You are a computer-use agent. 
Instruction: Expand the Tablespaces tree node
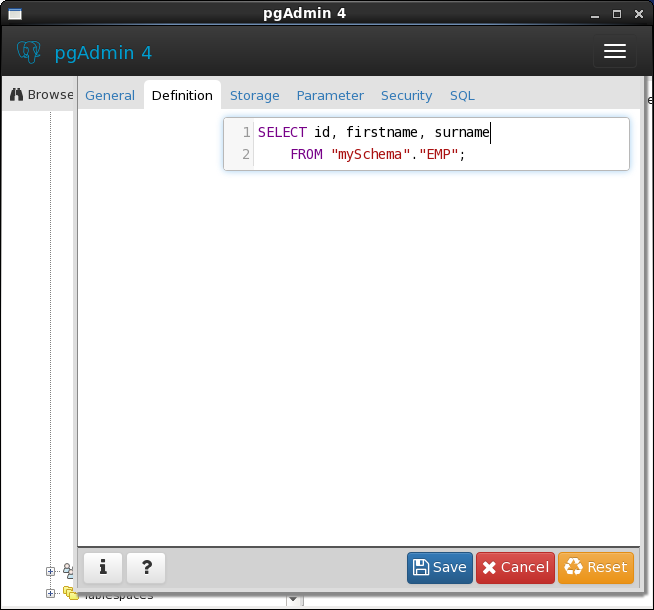click(50, 593)
